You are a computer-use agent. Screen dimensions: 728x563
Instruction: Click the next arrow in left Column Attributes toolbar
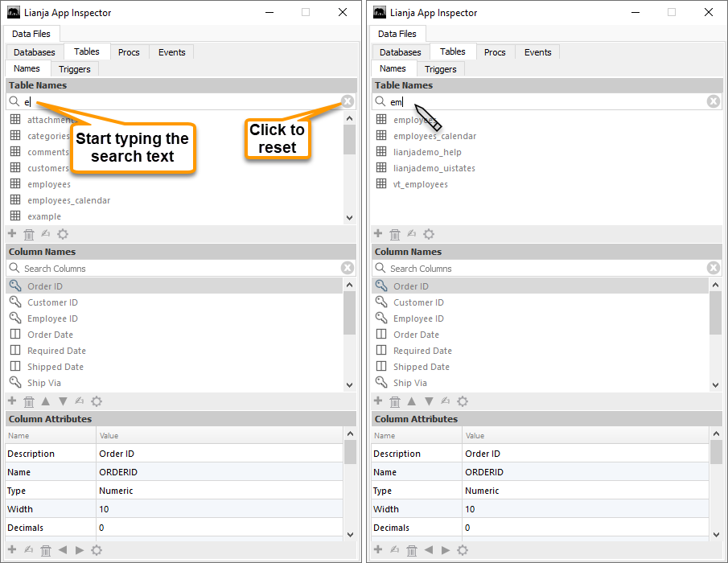79,550
